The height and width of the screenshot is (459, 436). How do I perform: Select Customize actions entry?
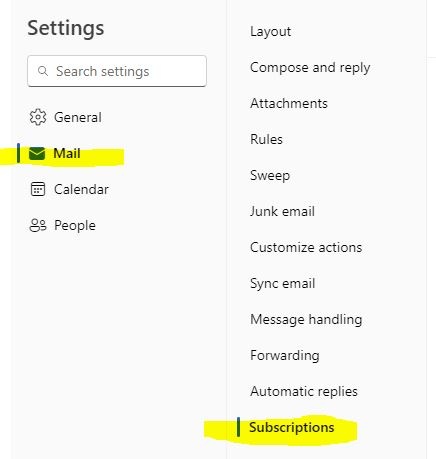306,247
